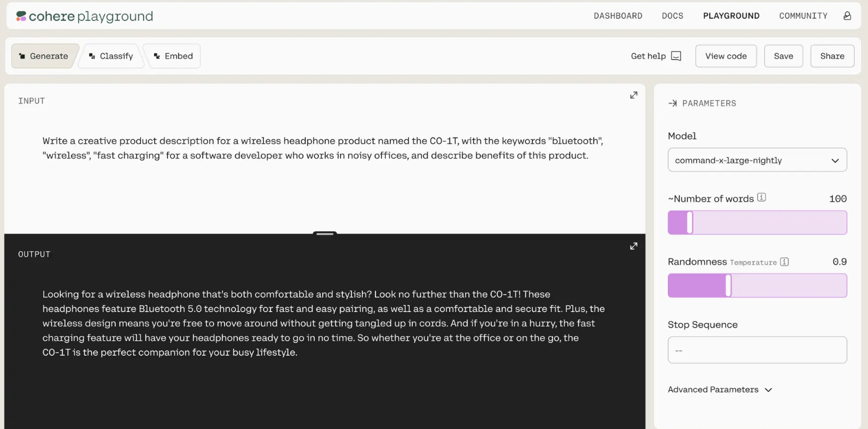Click the Number of words info icon
Image resolution: width=868 pixels, height=429 pixels.
click(761, 198)
